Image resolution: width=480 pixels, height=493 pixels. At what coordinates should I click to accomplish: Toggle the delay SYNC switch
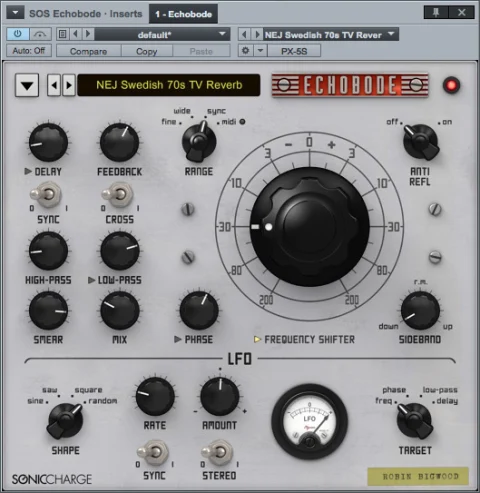click(47, 194)
